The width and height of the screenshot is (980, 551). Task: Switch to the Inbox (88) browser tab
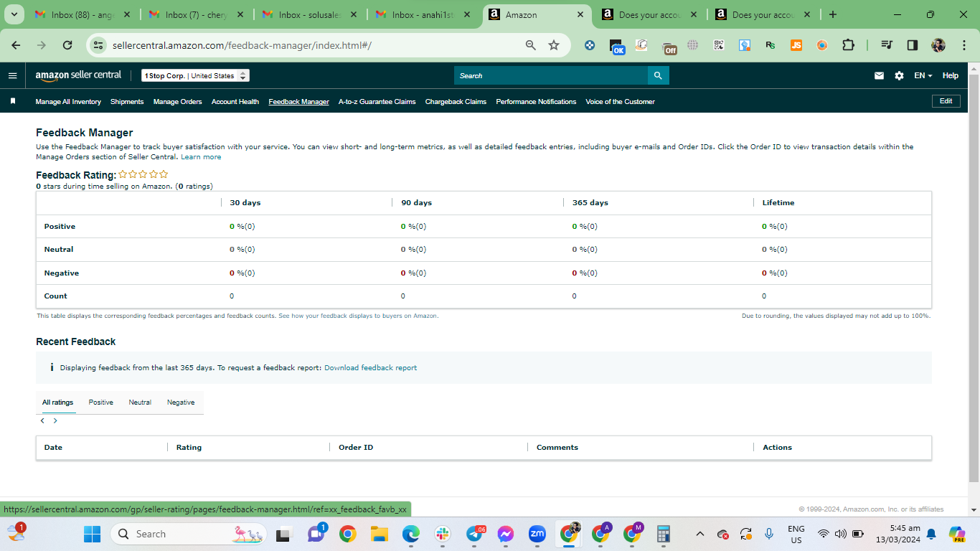pos(84,14)
